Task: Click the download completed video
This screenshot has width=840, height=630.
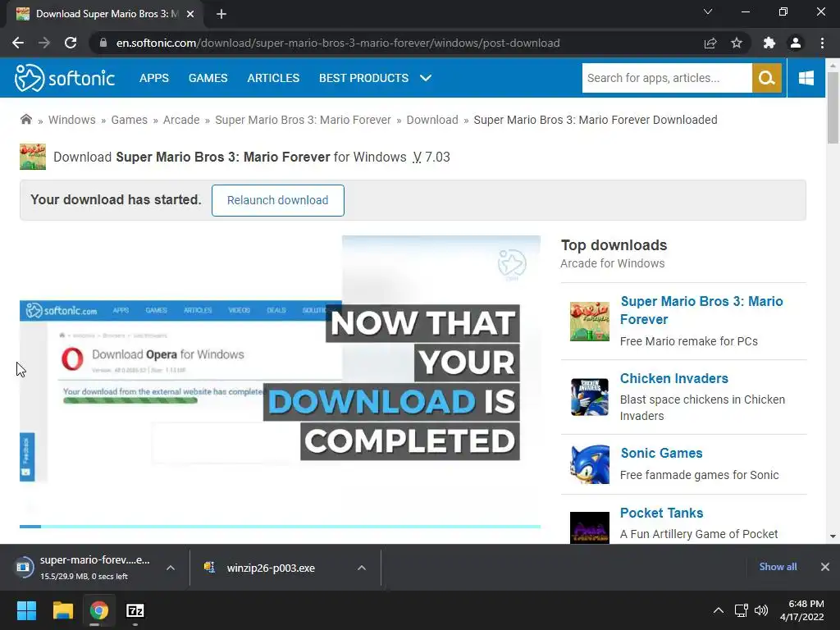Action: (281, 381)
